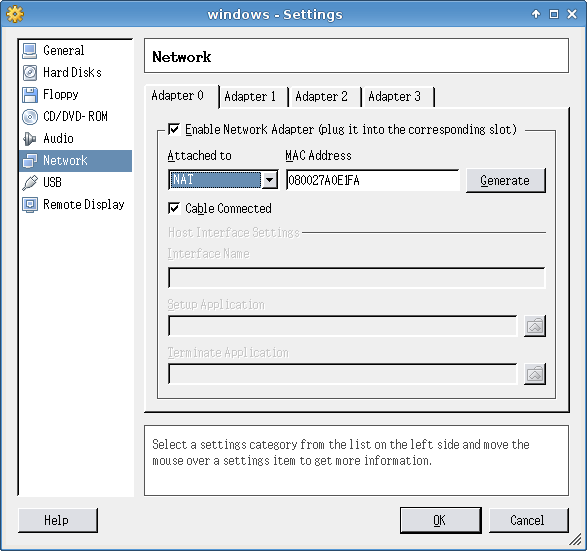The height and width of the screenshot is (551, 587).
Task: Generate a new MAC address
Action: (x=505, y=180)
